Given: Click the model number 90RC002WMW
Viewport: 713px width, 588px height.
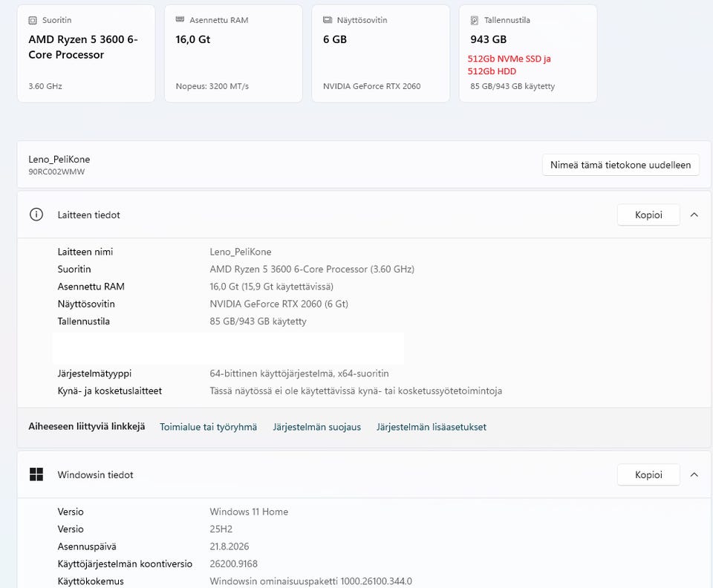Looking at the screenshot, I should [56, 171].
